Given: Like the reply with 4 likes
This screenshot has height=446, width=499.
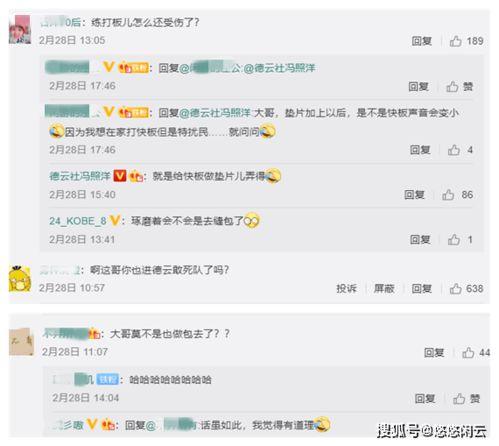Looking at the screenshot, I should [x=454, y=150].
